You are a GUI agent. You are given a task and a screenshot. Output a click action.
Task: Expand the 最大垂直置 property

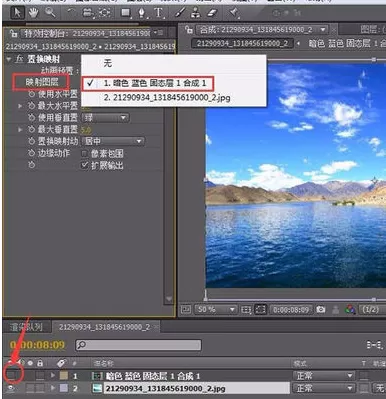pyautogui.click(x=20, y=129)
